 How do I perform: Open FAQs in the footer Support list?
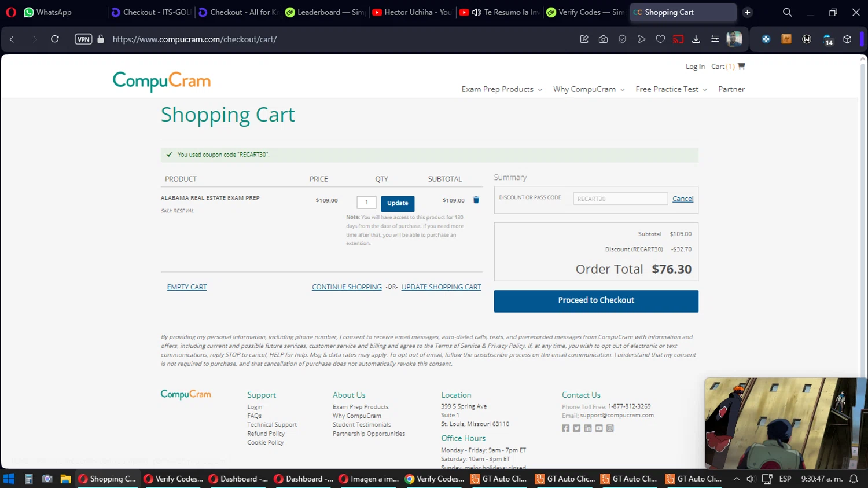(x=255, y=416)
